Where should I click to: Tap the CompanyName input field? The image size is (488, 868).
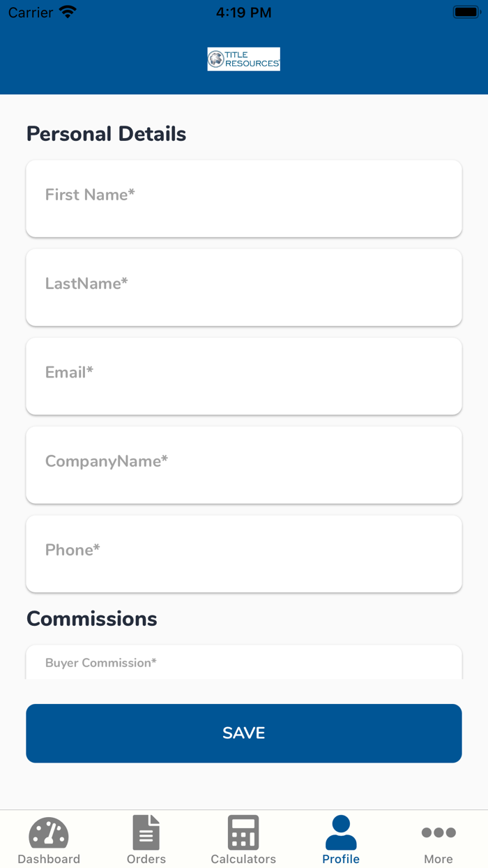coord(243,465)
